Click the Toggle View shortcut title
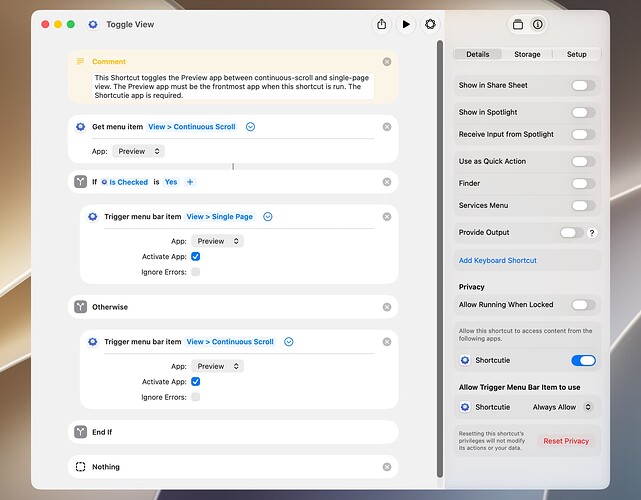The height and width of the screenshot is (500, 641). click(x=130, y=25)
